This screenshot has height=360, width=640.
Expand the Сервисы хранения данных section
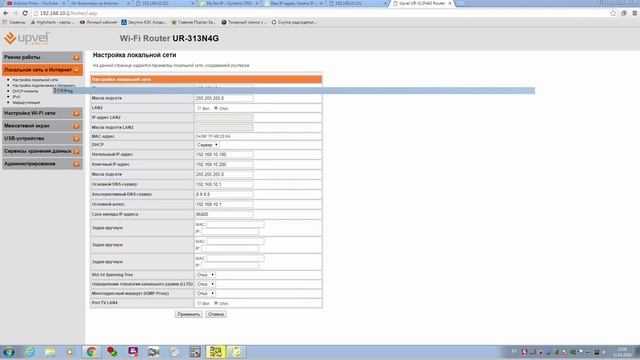[42, 151]
